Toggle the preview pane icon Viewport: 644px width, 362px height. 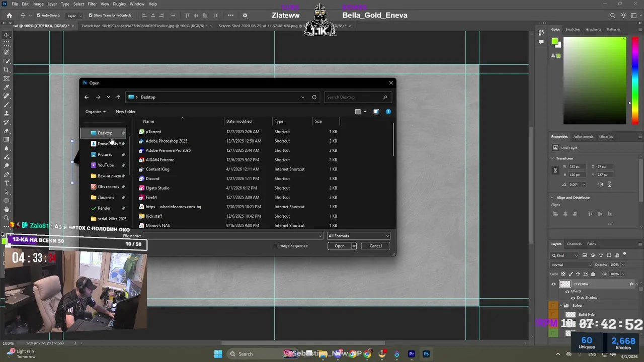click(x=376, y=112)
